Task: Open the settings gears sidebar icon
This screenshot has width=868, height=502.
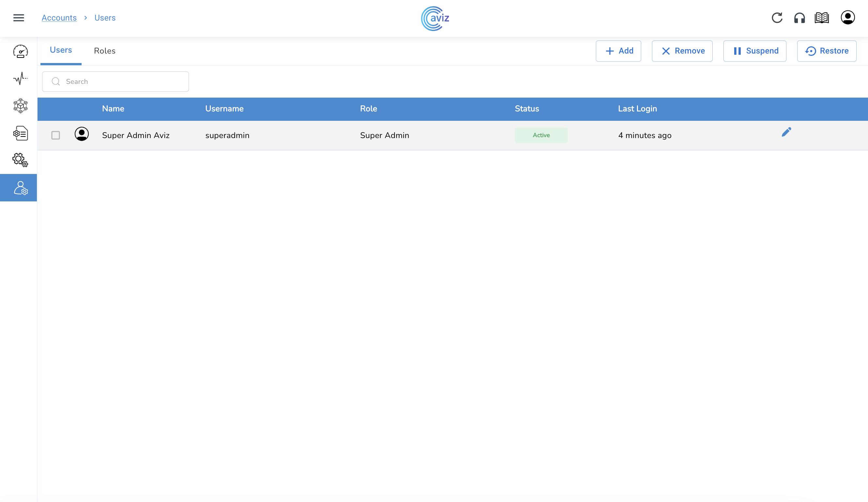Action: 20,160
